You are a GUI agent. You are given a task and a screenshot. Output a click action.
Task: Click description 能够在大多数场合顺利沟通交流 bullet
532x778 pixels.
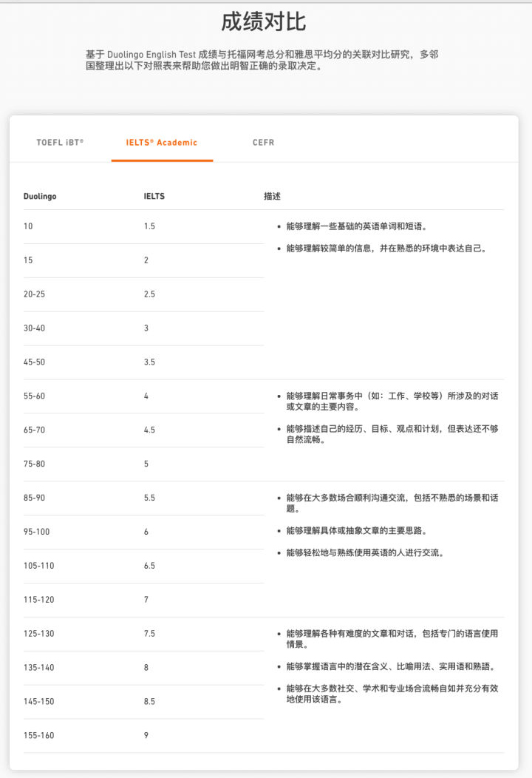tap(392, 503)
